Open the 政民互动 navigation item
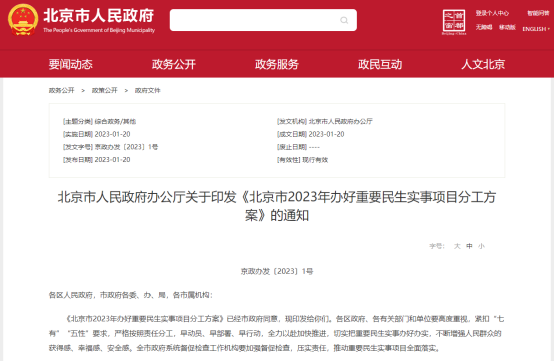The height and width of the screenshot is (361, 554). pyautogui.click(x=380, y=64)
